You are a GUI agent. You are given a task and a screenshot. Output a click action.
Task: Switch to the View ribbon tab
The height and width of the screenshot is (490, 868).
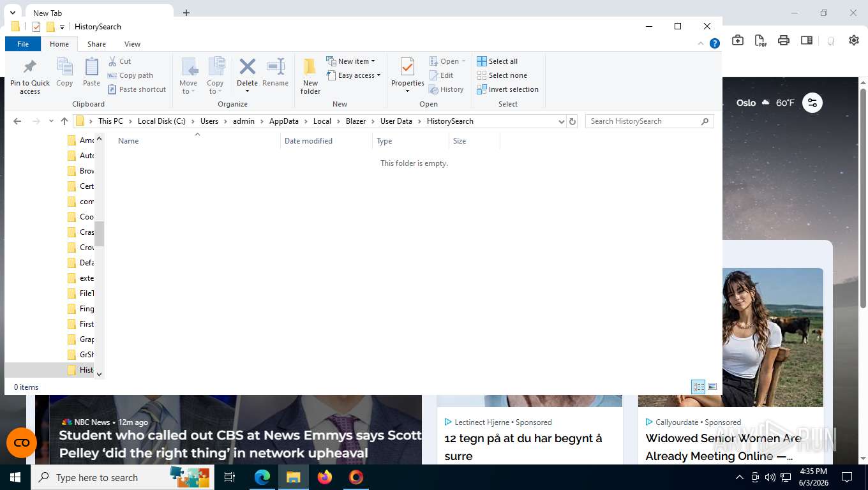tap(132, 44)
